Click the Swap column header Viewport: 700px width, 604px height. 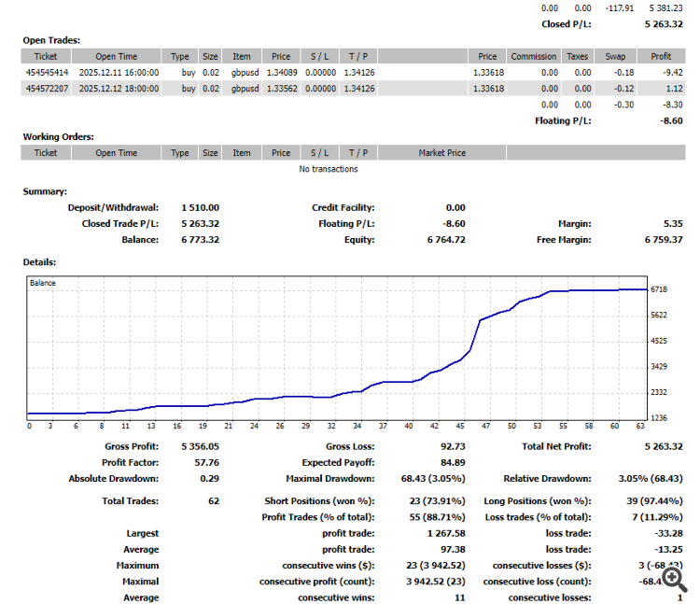(615, 56)
